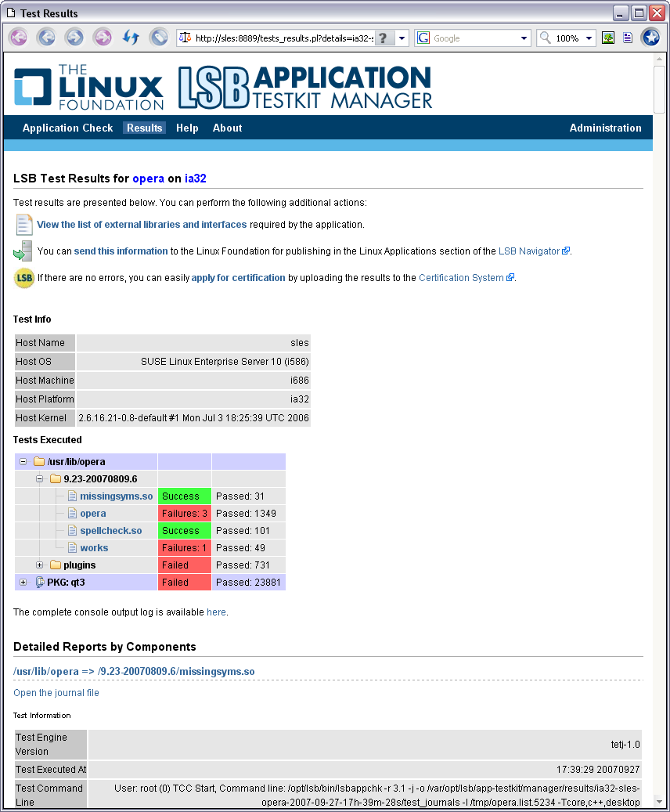Click the external-link icon after Certification System
Screen dimensions: 670x812
[510, 277]
